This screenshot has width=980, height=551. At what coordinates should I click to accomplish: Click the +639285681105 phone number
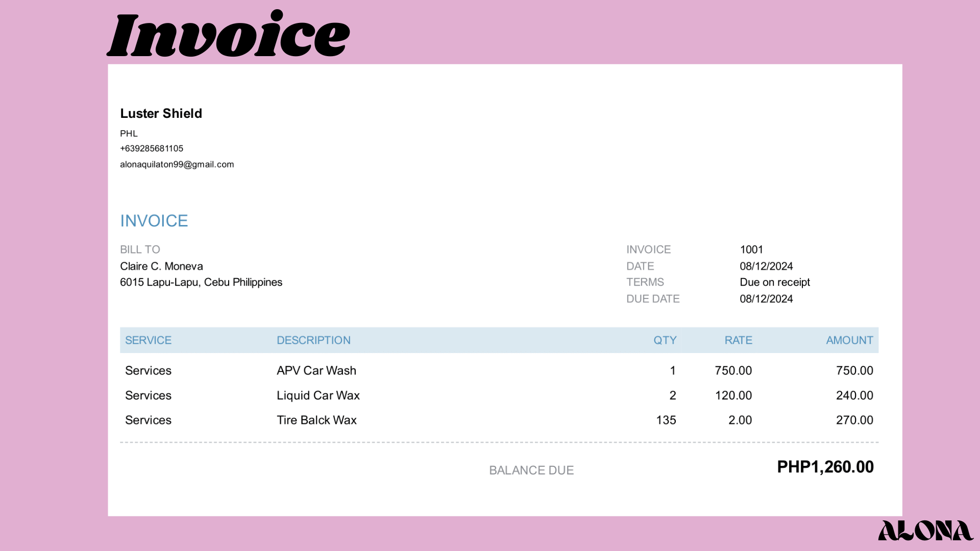151,148
